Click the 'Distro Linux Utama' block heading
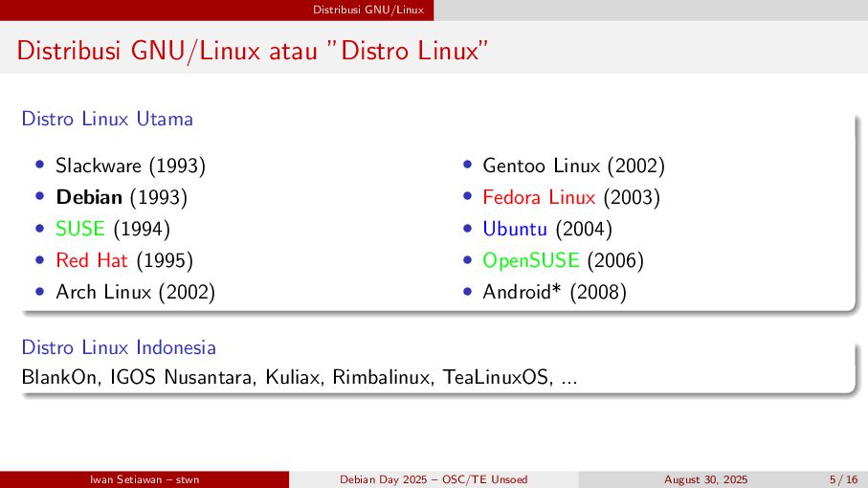Viewport: 868px width, 488px height. (x=107, y=119)
